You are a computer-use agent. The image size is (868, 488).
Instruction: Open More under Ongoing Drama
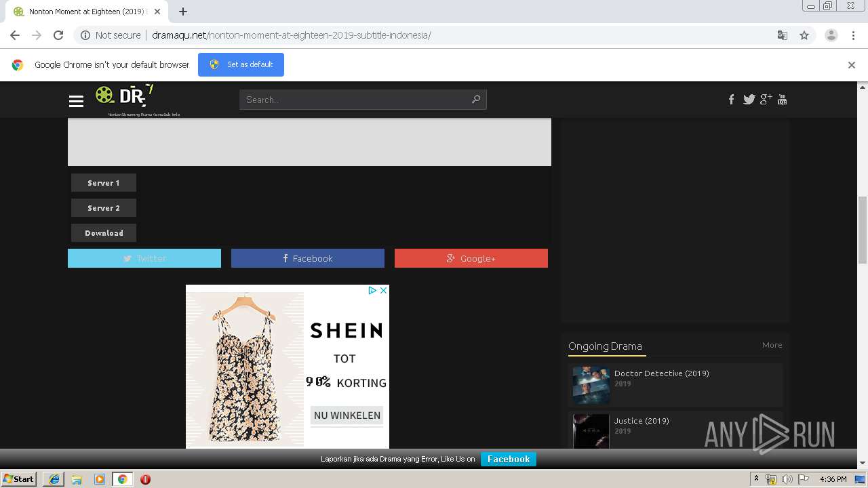(772, 345)
